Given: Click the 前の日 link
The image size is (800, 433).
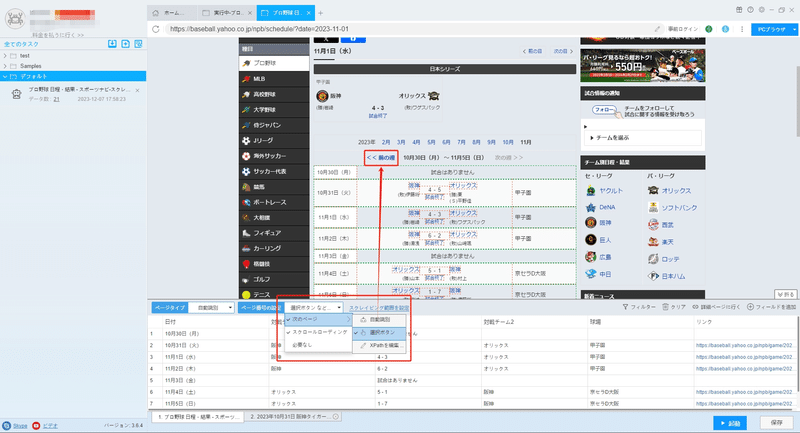Looking at the screenshot, I should click(x=532, y=52).
